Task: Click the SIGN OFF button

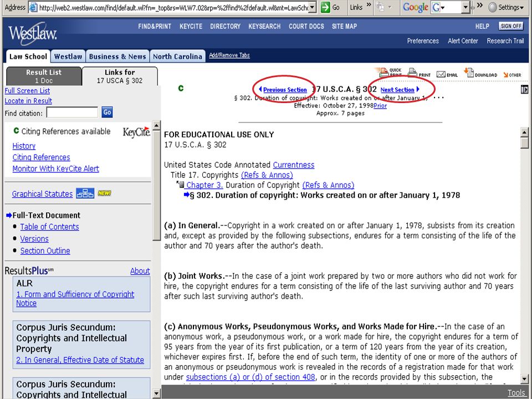Action: 511,26
